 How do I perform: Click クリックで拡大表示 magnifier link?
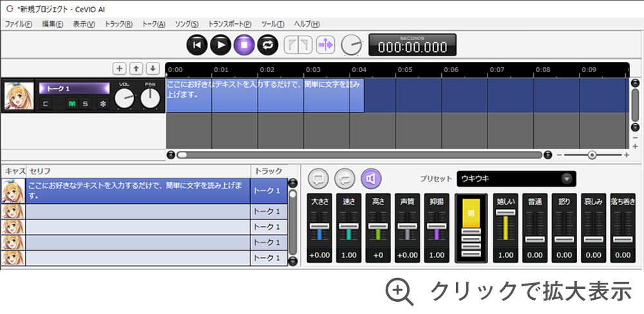tap(508, 292)
